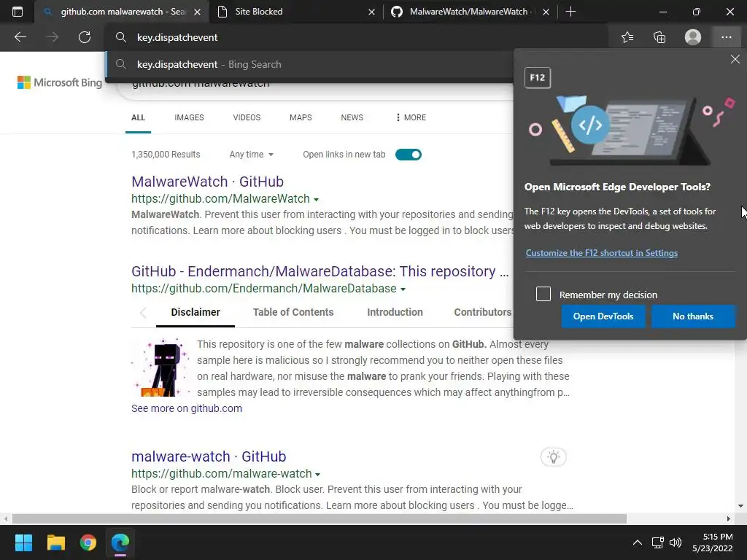
Task: Click the Enderman thumbnail image
Action: coord(160,367)
